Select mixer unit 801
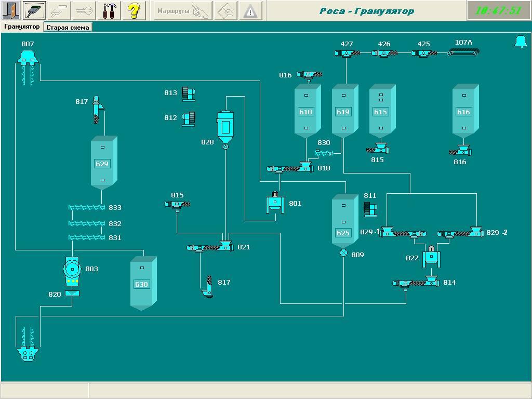 [x=275, y=203]
